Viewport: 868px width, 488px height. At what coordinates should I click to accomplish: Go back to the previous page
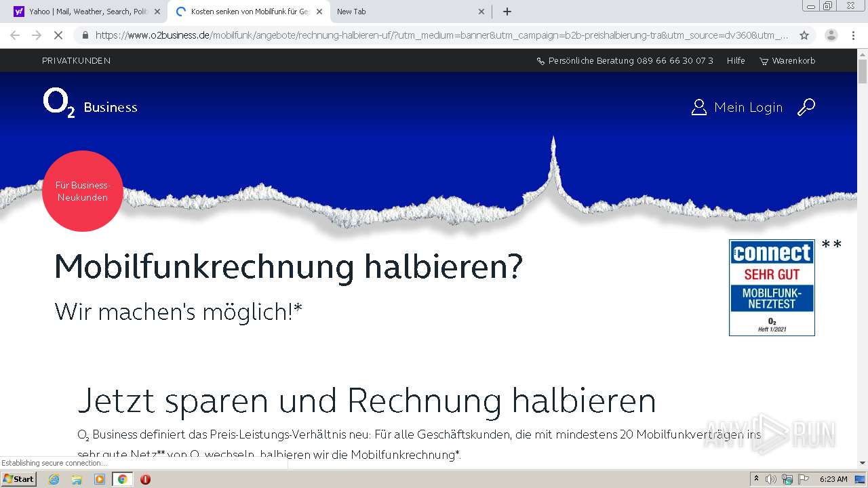point(15,35)
